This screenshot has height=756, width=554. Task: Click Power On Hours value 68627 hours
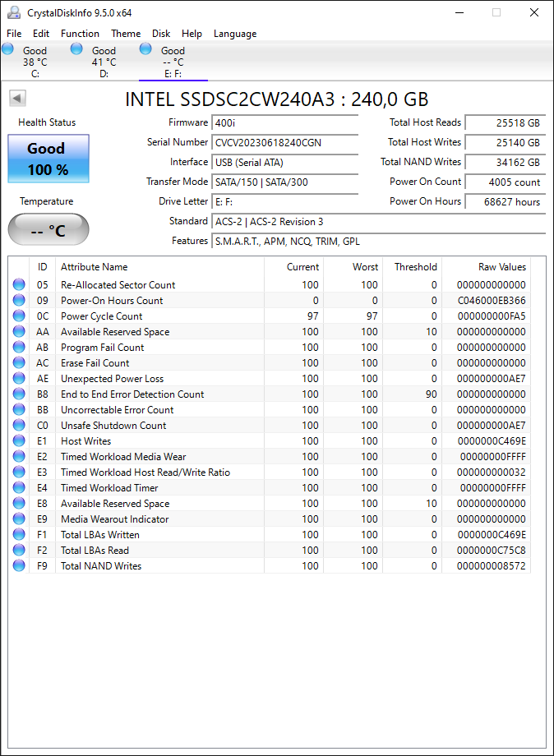pyautogui.click(x=506, y=202)
